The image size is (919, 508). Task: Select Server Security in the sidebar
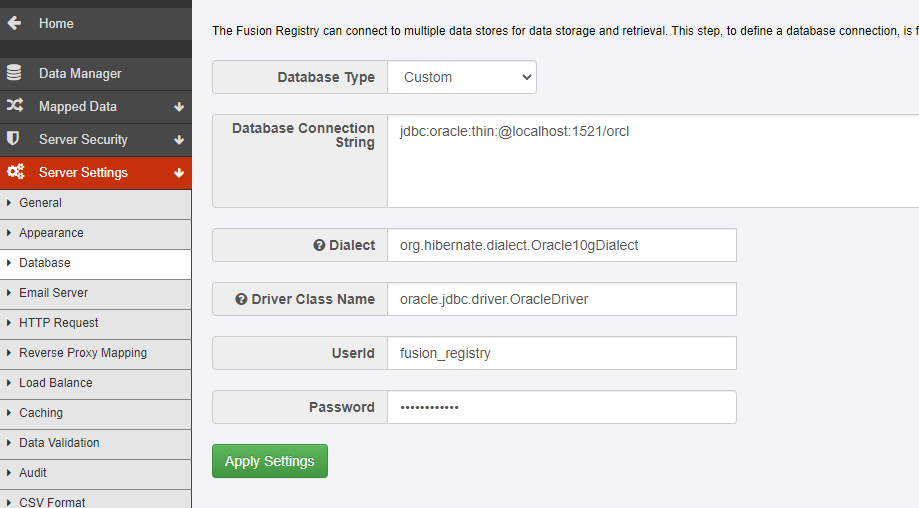click(96, 139)
